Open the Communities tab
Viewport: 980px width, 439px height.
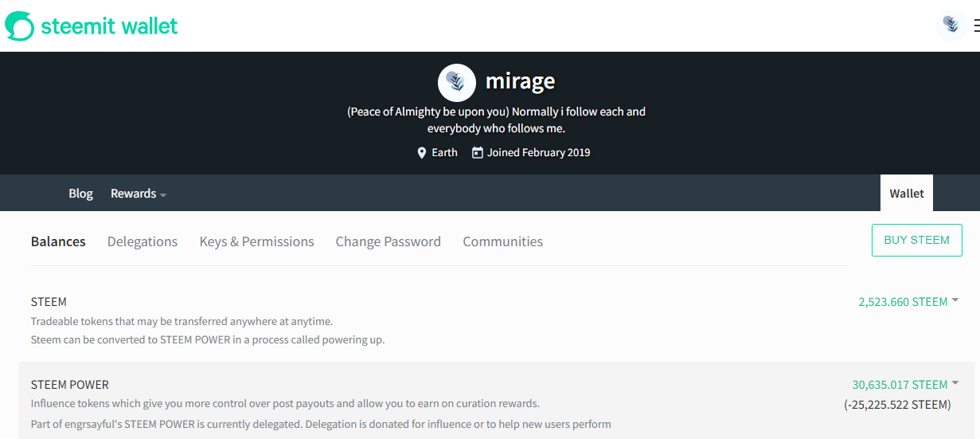pyautogui.click(x=502, y=241)
